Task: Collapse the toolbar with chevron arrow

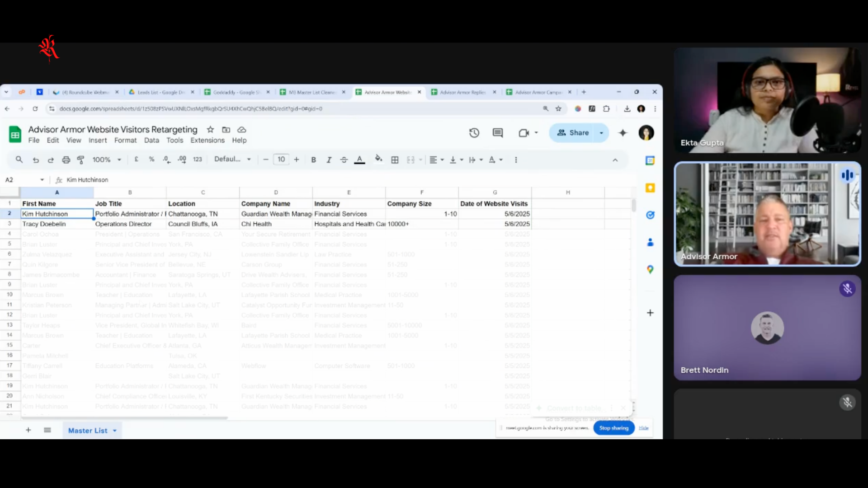Action: pos(615,160)
